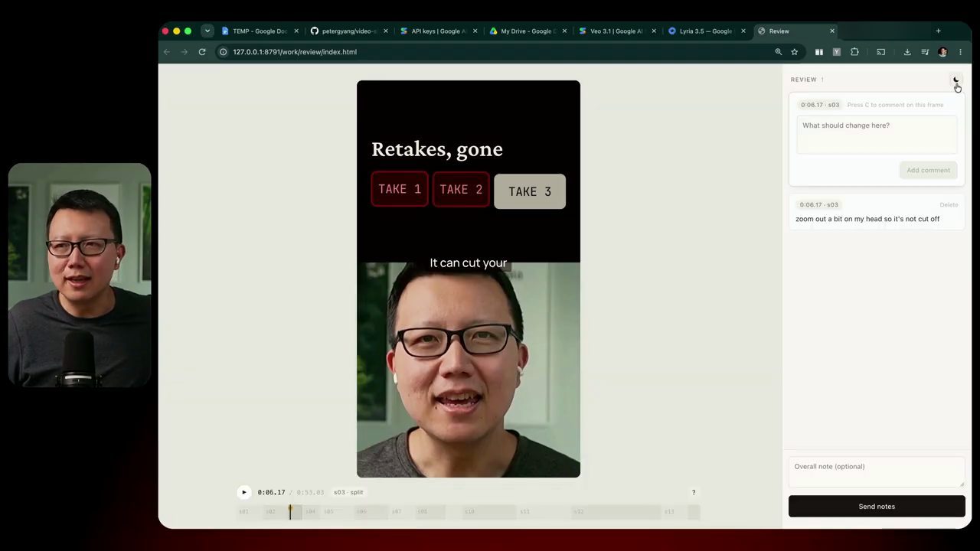
Task: Play the review video
Action: click(x=244, y=492)
